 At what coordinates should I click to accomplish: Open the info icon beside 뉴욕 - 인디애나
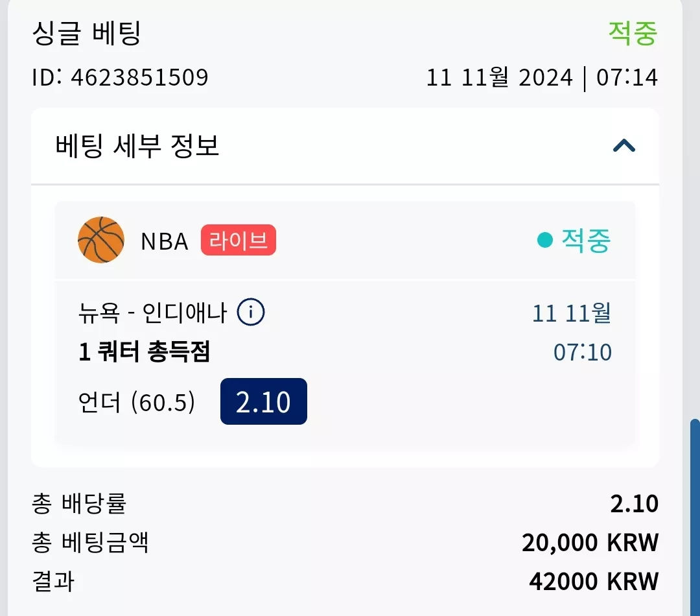click(250, 312)
